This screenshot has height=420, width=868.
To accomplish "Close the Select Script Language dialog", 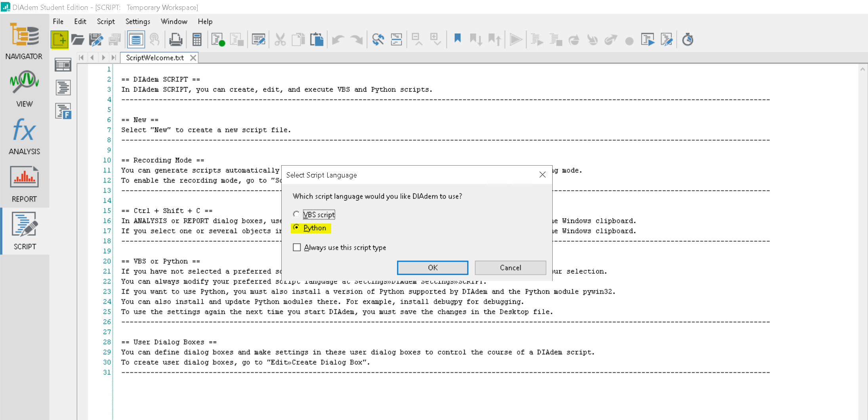I will pos(542,175).
